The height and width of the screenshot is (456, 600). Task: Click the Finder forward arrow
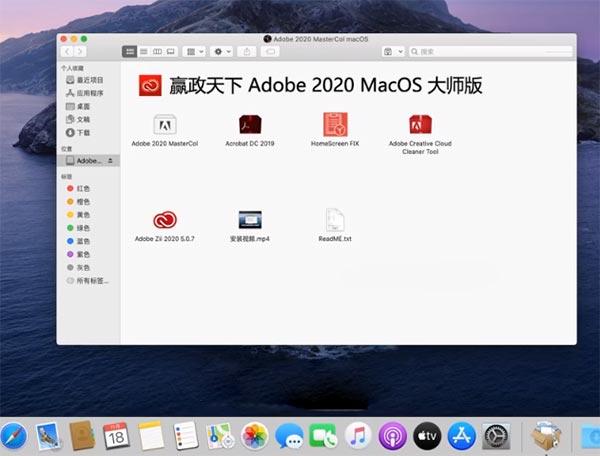tap(80, 52)
